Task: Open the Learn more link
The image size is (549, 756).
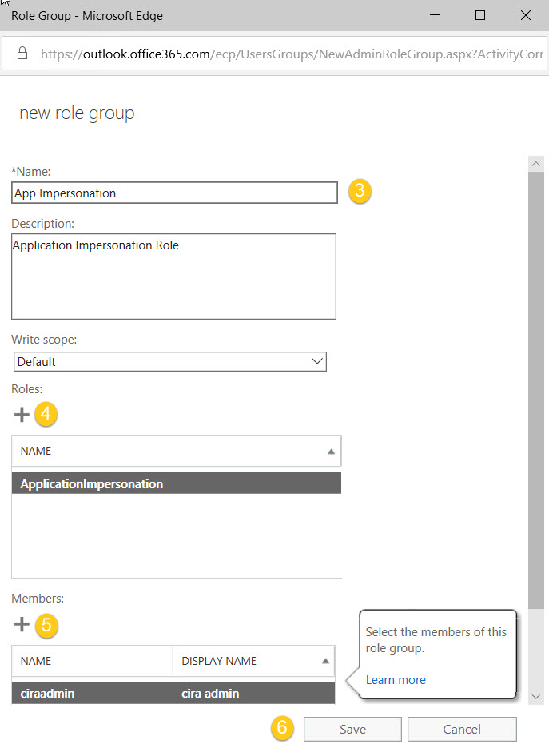Action: click(396, 680)
